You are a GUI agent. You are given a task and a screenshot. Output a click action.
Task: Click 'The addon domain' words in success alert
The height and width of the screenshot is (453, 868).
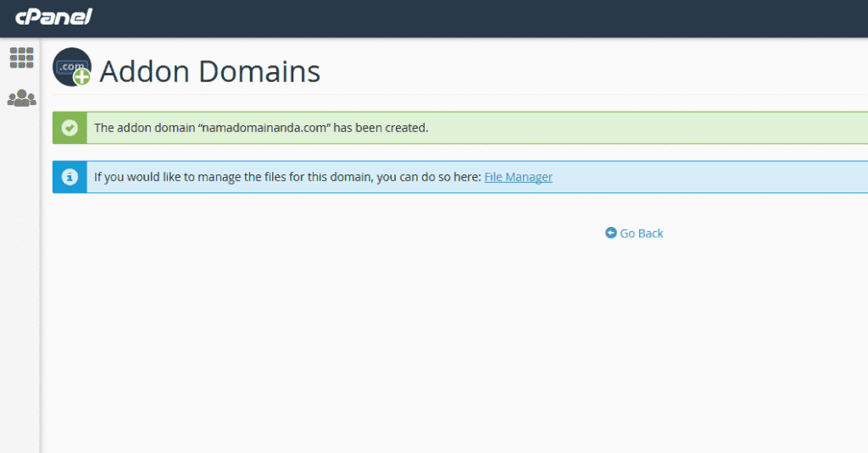144,128
